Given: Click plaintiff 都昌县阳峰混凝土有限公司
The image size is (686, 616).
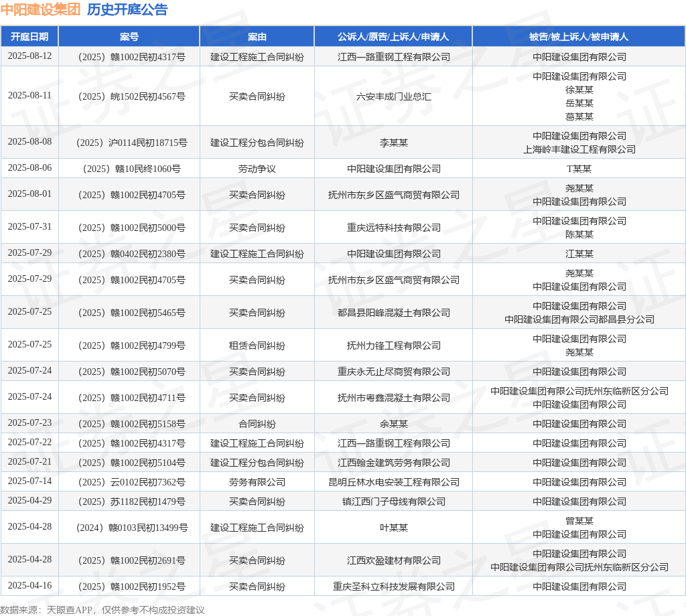Looking at the screenshot, I should pyautogui.click(x=393, y=313).
